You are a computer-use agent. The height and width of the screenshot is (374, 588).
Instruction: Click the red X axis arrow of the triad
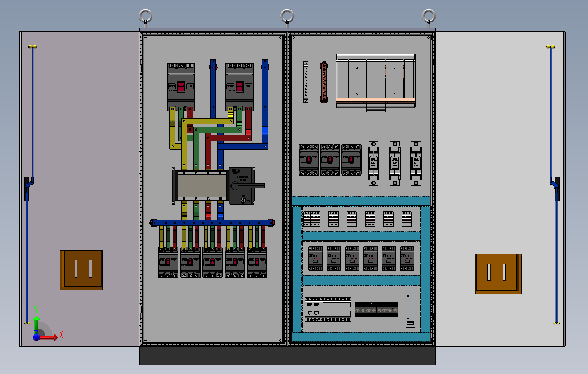click(x=49, y=337)
